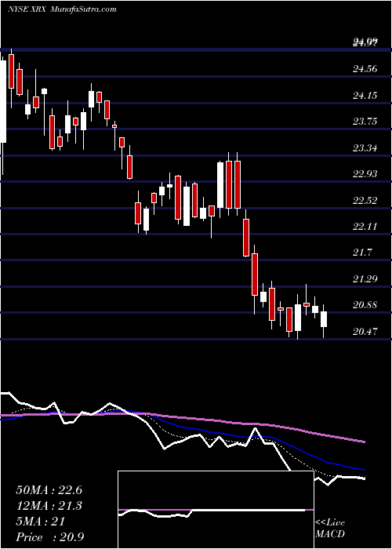Click the pink 50MA line's right end

(365, 442)
